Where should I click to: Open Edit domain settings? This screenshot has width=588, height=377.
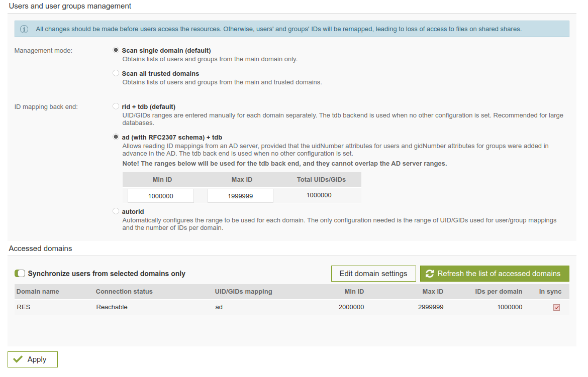pos(373,274)
